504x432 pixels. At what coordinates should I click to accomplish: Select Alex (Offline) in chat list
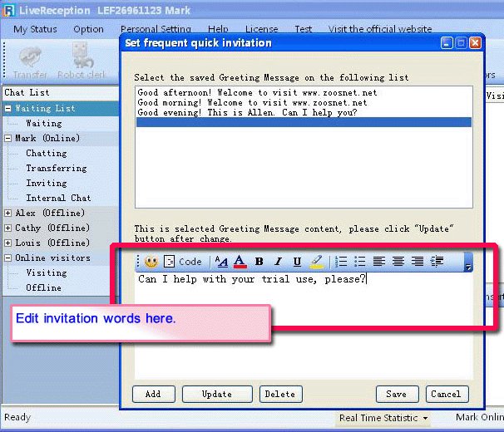coord(50,213)
